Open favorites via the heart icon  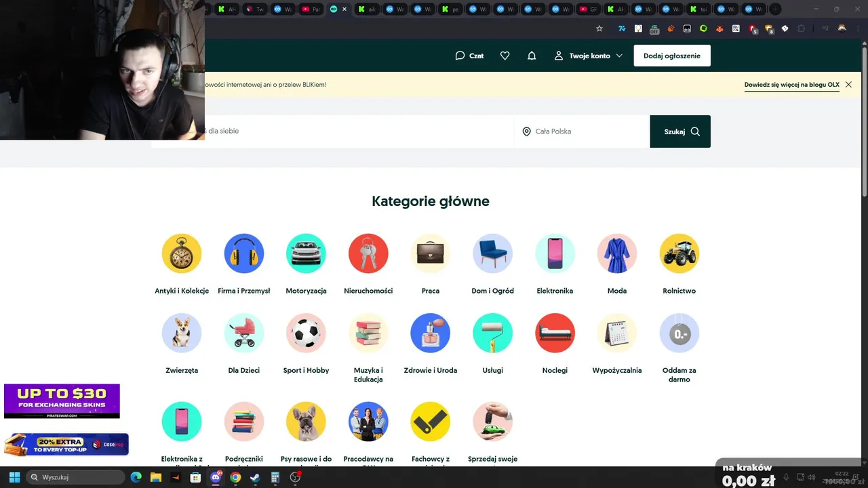click(505, 56)
